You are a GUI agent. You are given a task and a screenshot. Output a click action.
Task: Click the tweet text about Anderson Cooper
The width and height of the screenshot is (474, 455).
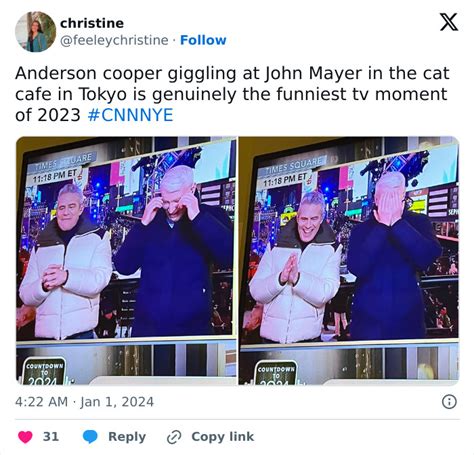pos(232,94)
